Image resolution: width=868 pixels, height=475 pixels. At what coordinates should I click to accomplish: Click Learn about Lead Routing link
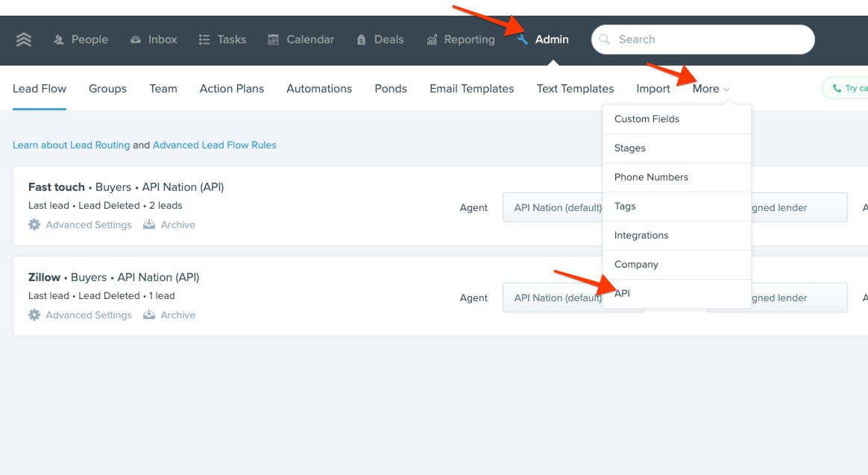pyautogui.click(x=72, y=145)
